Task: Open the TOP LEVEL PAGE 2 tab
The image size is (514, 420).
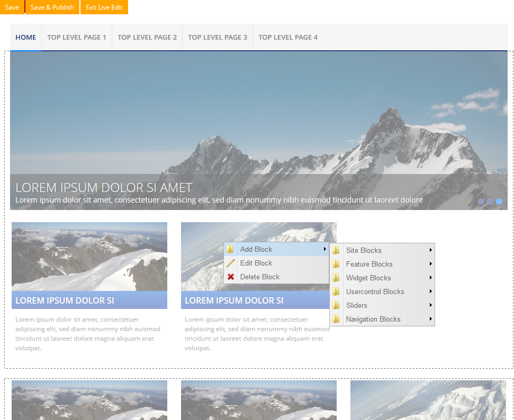Action: [147, 38]
